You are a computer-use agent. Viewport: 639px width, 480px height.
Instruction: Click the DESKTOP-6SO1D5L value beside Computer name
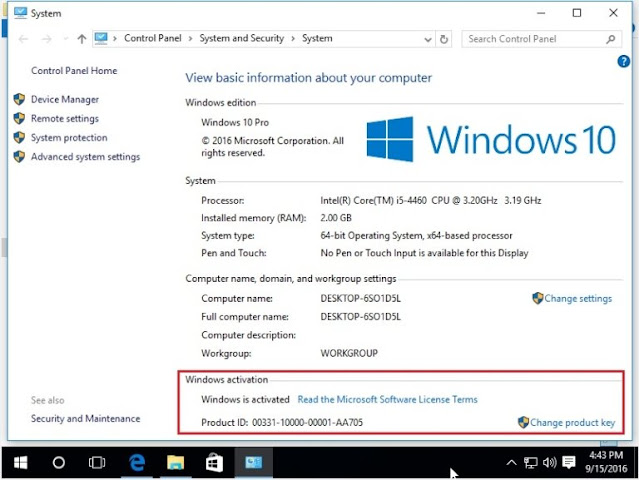[361, 299]
